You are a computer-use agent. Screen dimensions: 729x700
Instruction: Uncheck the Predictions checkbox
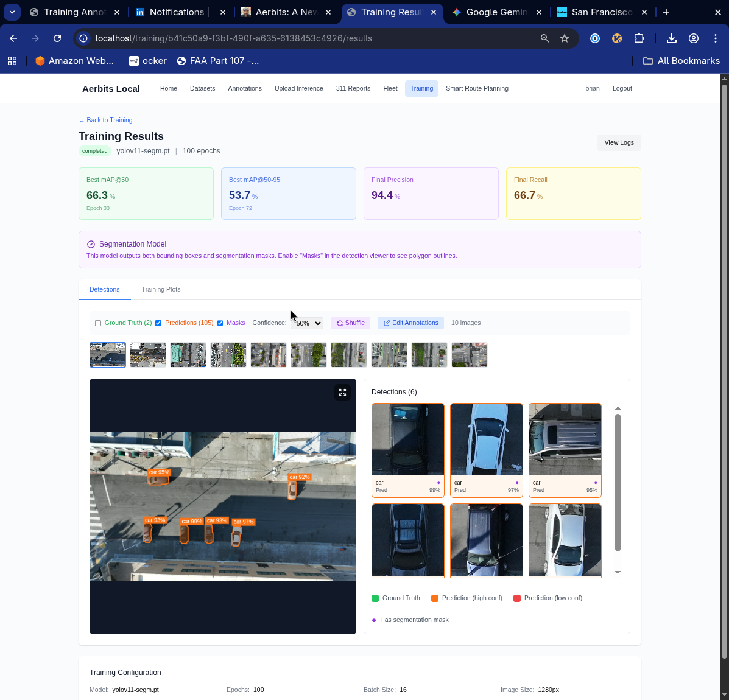(158, 323)
